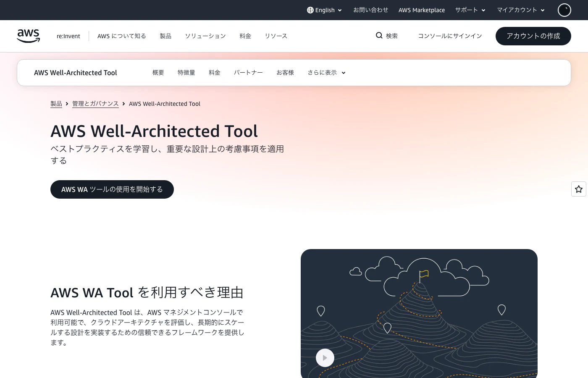Viewport: 588px width, 378px height.
Task: Click the AWS Well-Architected Tool heading
Action: (x=154, y=131)
